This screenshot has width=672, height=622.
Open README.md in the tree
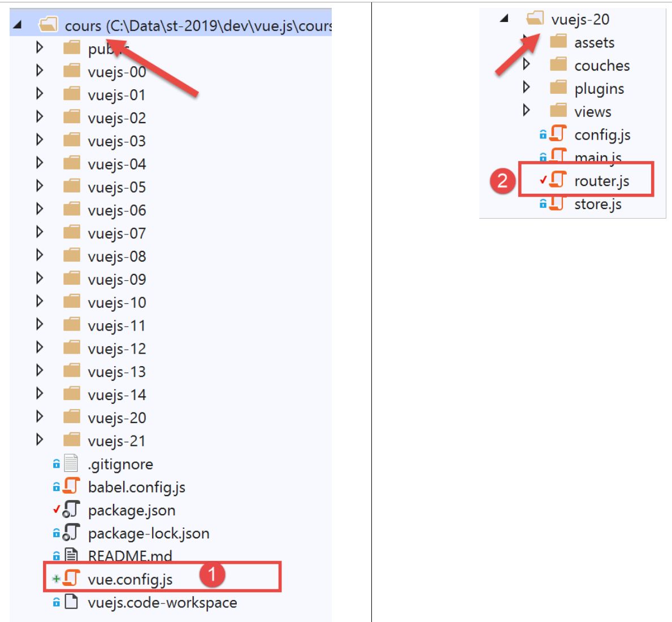pyautogui.click(x=129, y=556)
